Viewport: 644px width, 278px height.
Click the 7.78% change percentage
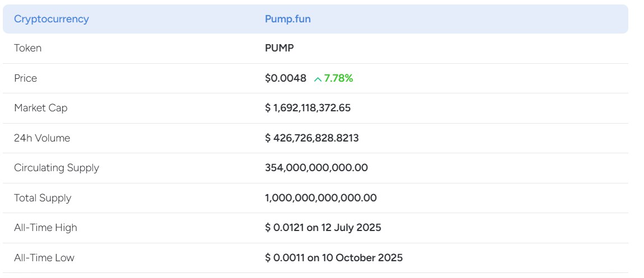click(338, 78)
